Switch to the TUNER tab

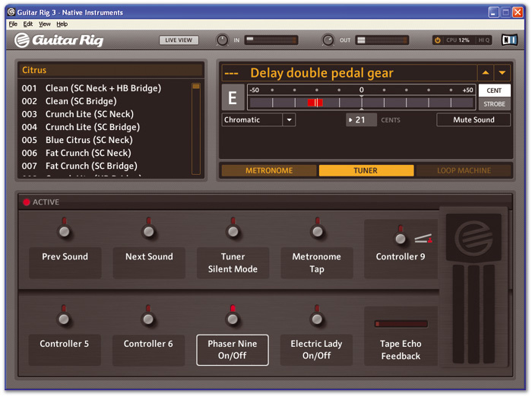coord(366,170)
